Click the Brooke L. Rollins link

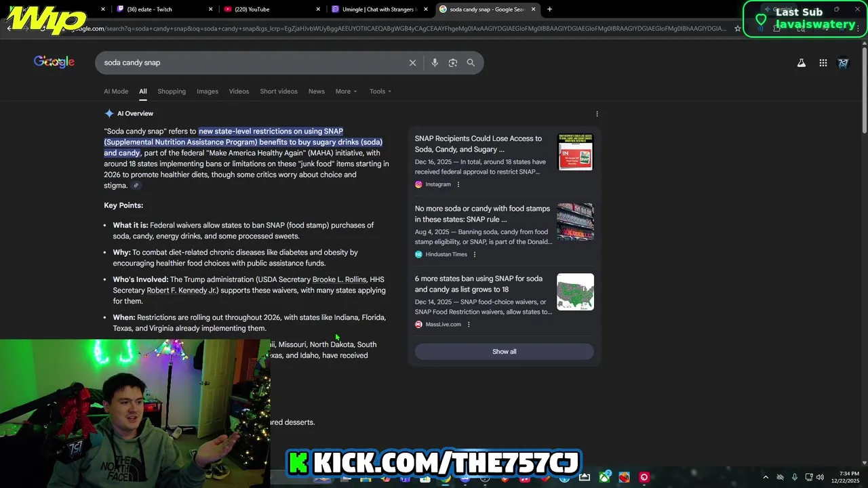[x=339, y=279]
